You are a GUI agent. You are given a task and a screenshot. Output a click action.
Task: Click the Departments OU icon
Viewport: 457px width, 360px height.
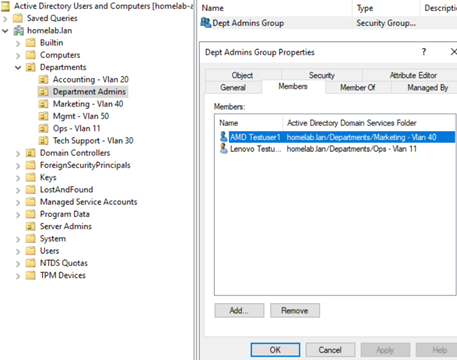[x=31, y=67]
